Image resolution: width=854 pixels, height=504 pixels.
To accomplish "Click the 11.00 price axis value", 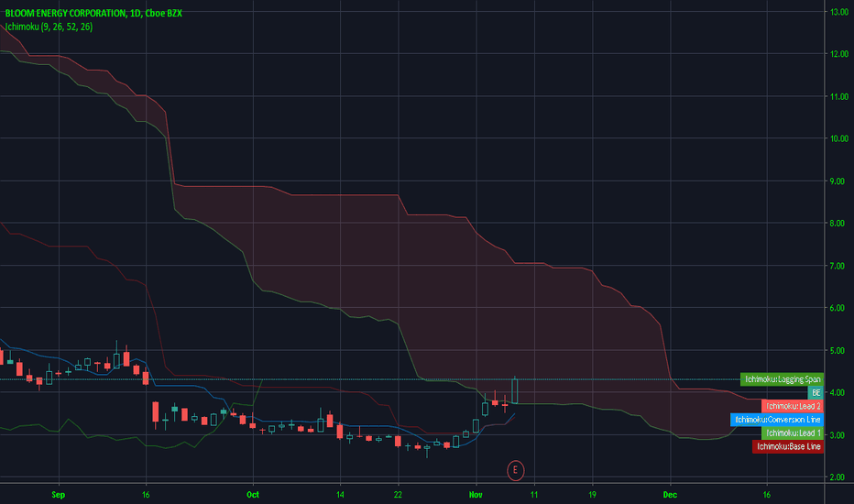I will click(838, 96).
